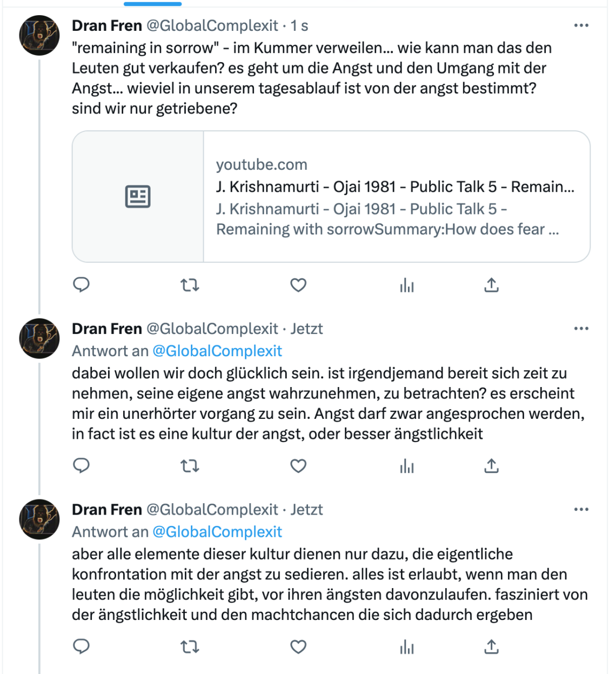Image resolution: width=616 pixels, height=674 pixels.
Task: Open more options menu on first tweet
Action: 581,25
